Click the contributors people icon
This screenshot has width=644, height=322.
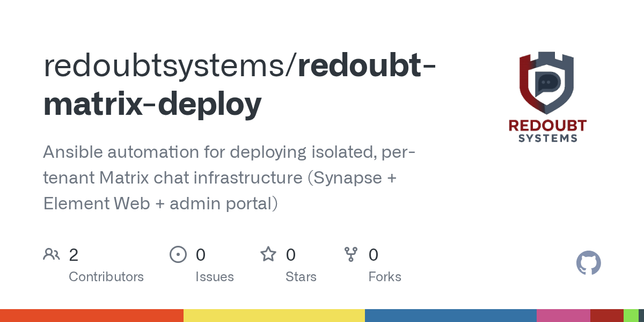(x=52, y=254)
